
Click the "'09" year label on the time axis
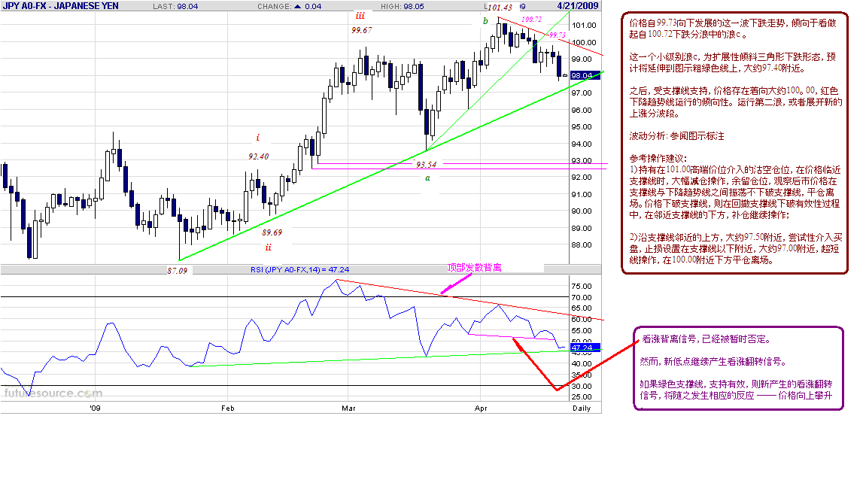coord(95,408)
